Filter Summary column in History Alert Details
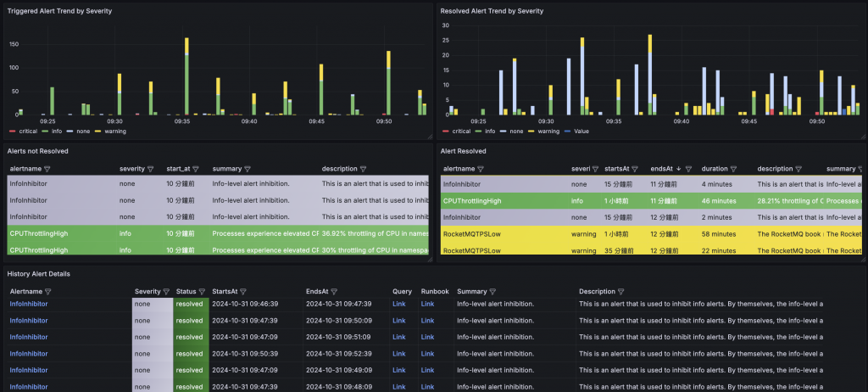868x392 pixels. 492,292
